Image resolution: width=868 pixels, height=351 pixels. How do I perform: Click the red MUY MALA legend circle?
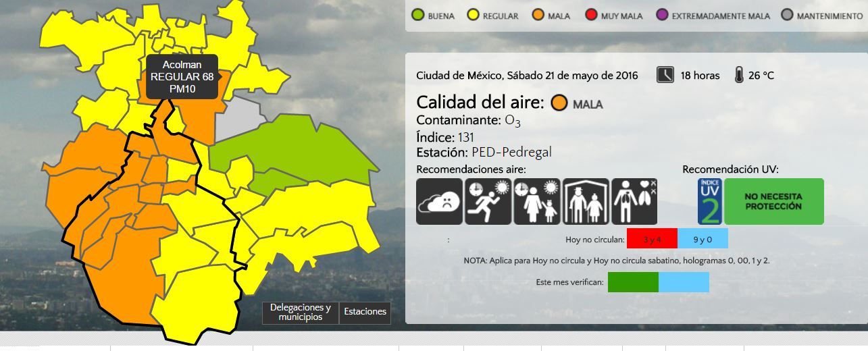coord(590,15)
